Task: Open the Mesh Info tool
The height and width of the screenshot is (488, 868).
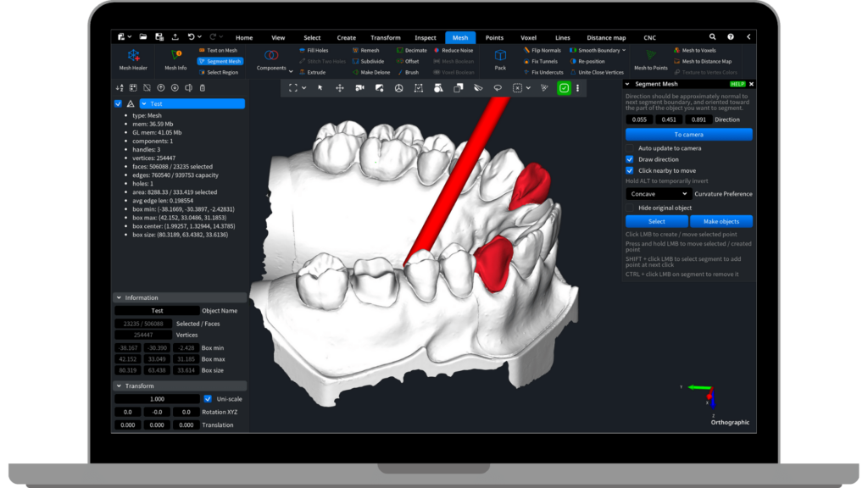Action: pos(175,56)
